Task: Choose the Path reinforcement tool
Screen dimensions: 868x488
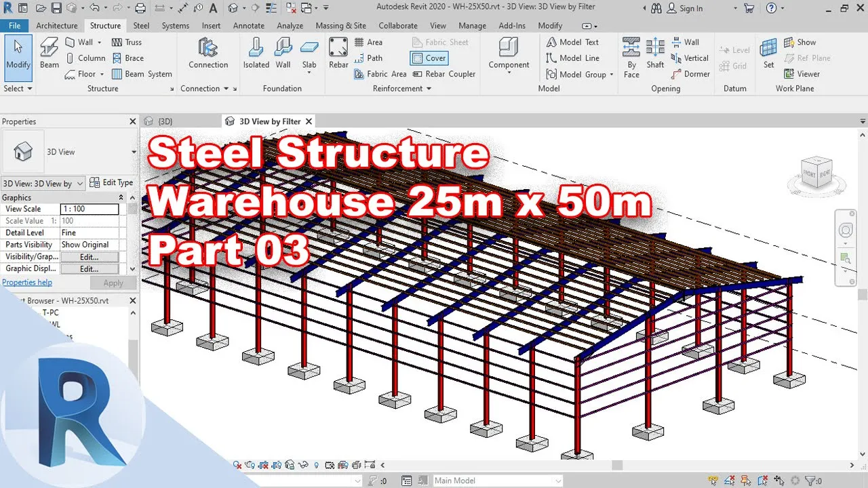Action: point(368,58)
